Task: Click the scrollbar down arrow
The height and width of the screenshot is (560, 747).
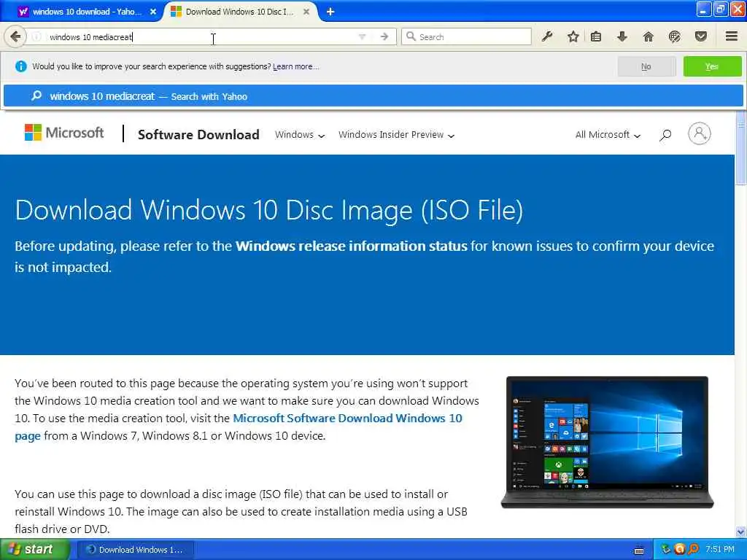Action: pos(740,532)
